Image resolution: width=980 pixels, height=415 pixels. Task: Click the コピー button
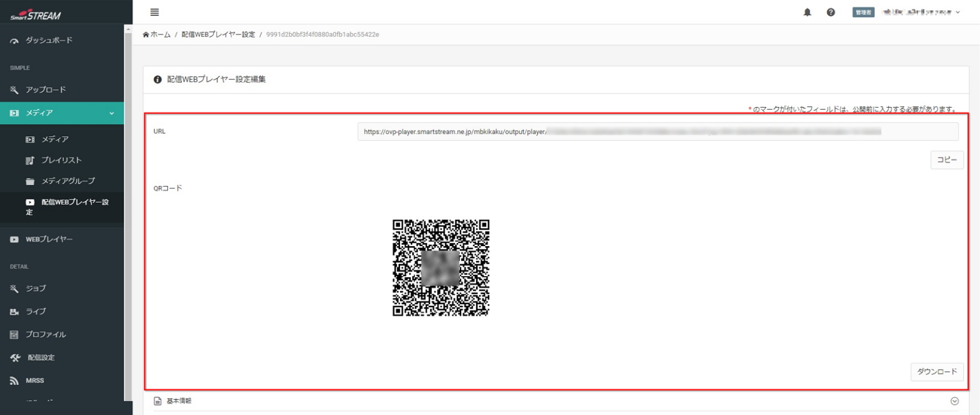point(946,160)
